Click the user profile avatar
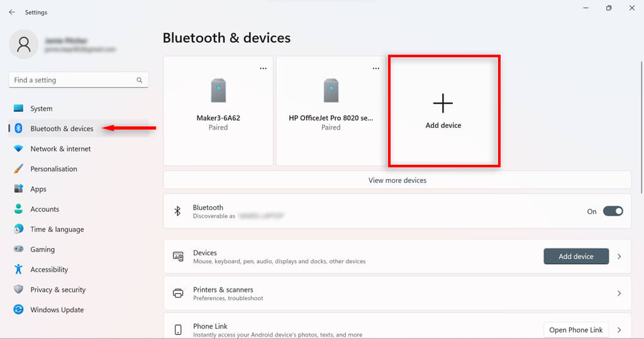This screenshot has width=644, height=339. click(x=24, y=44)
